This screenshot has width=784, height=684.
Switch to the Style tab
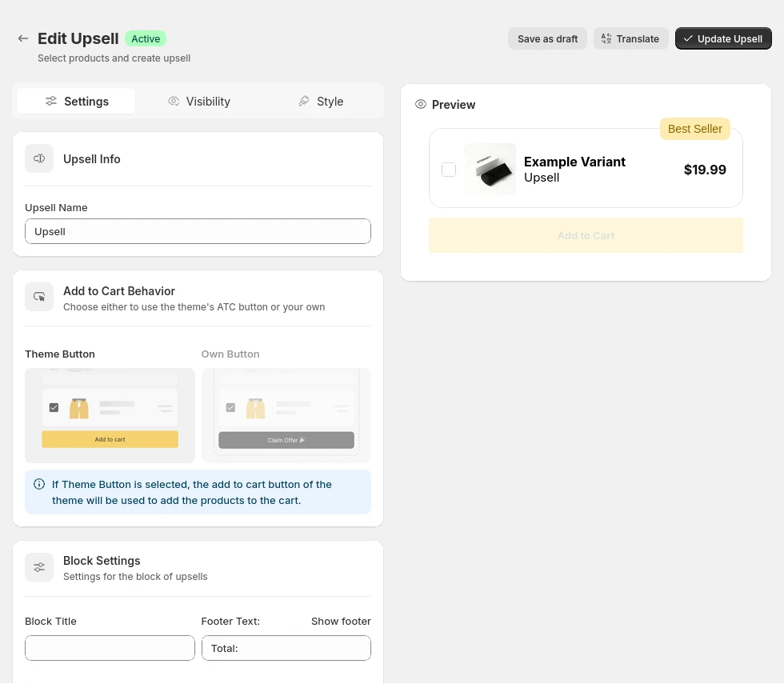click(321, 101)
